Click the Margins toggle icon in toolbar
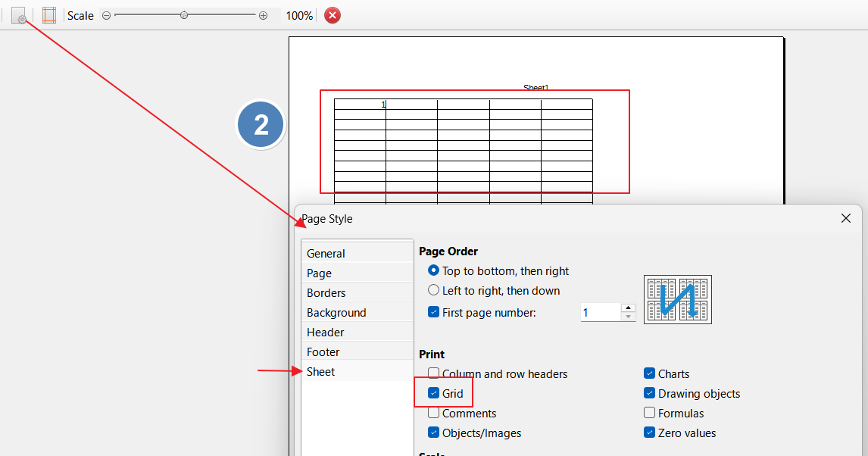The height and width of the screenshot is (456, 868). coord(49,15)
